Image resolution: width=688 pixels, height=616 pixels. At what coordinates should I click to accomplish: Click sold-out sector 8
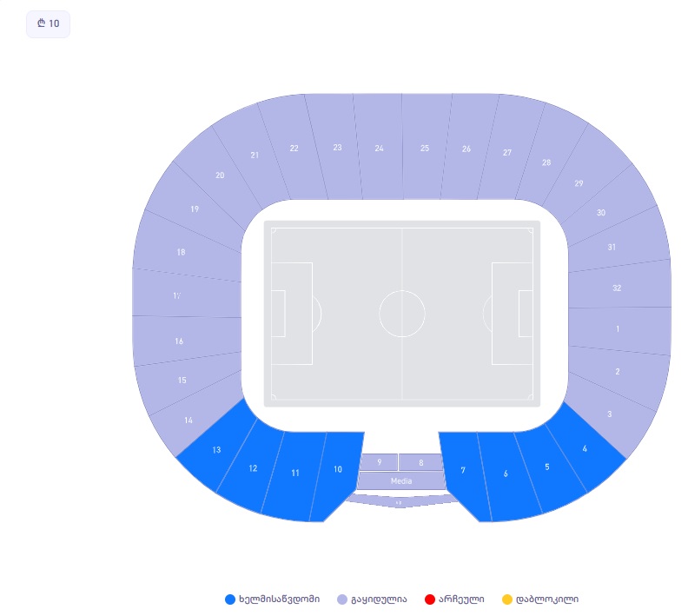(x=421, y=462)
